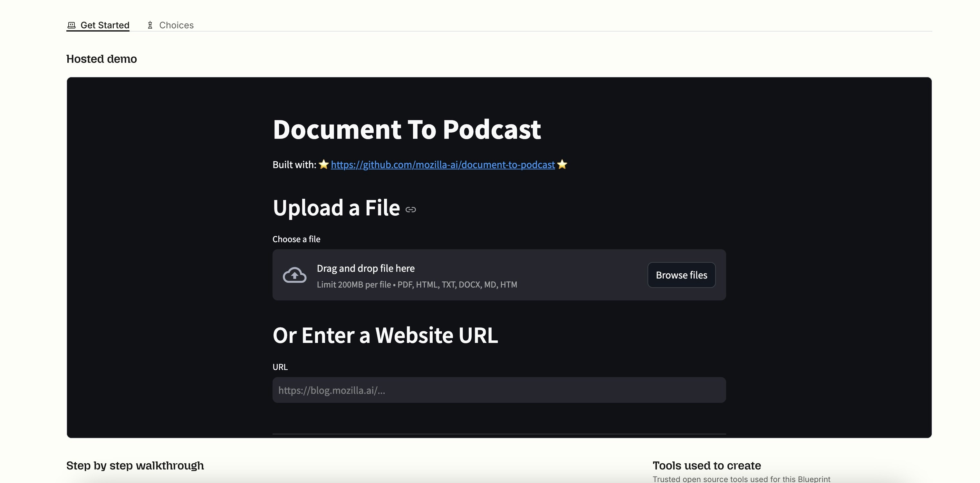This screenshot has height=483, width=980.
Task: Click the 'Drag and drop file here' text
Action: (x=366, y=268)
